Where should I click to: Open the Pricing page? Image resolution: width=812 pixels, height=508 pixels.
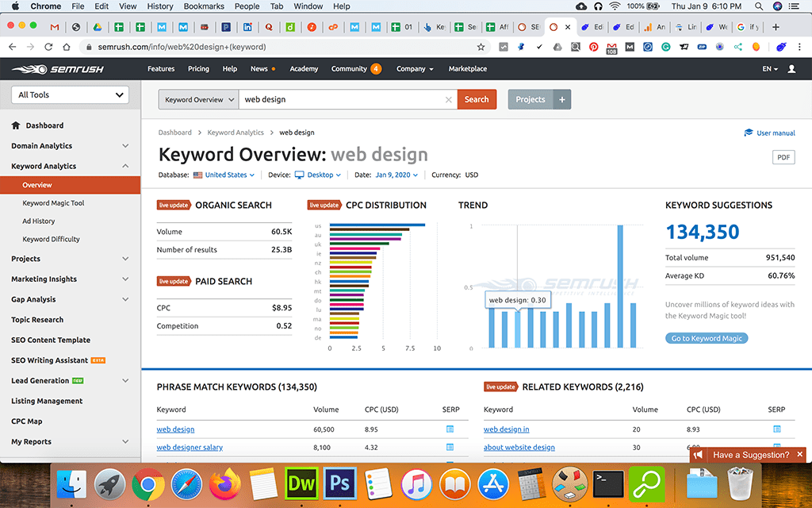coord(198,69)
